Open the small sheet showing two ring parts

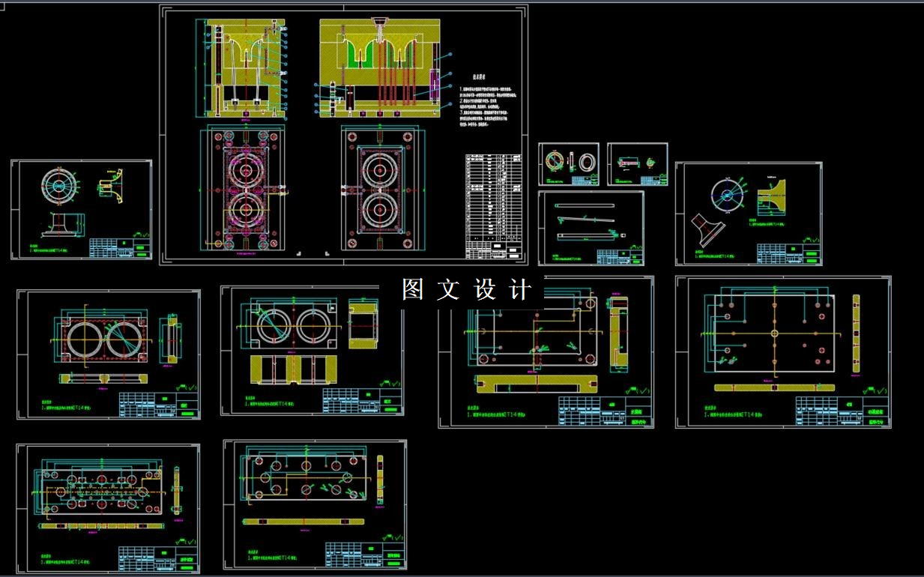click(x=569, y=164)
